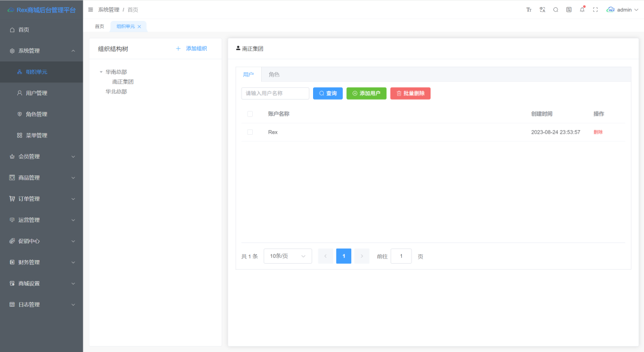Toggle fullscreen mode icon
The height and width of the screenshot is (352, 644).
[x=595, y=10]
